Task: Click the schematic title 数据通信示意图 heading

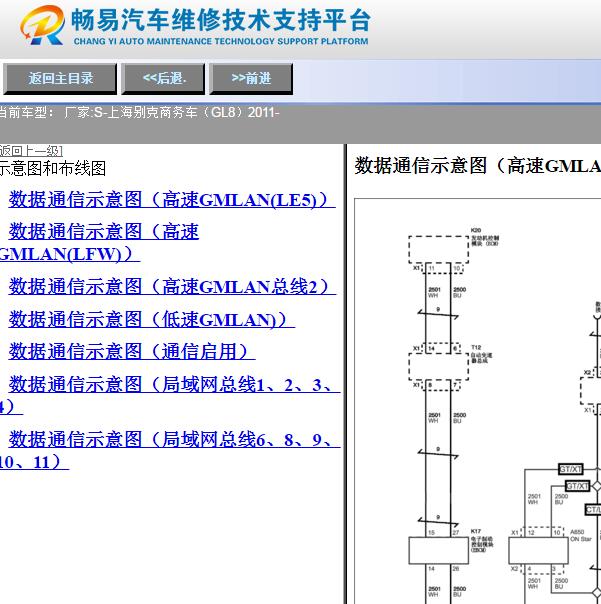Action: coord(477,166)
